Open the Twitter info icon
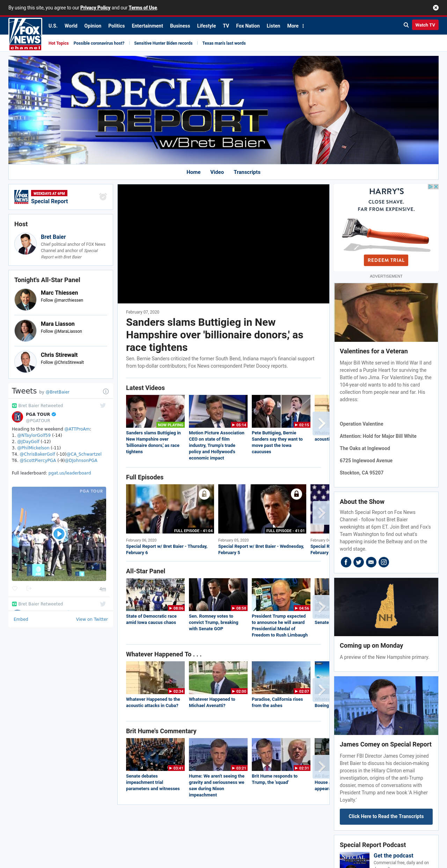 pos(106,391)
